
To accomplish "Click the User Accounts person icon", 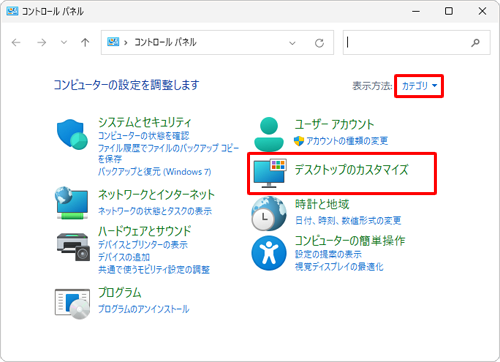I will click(269, 134).
